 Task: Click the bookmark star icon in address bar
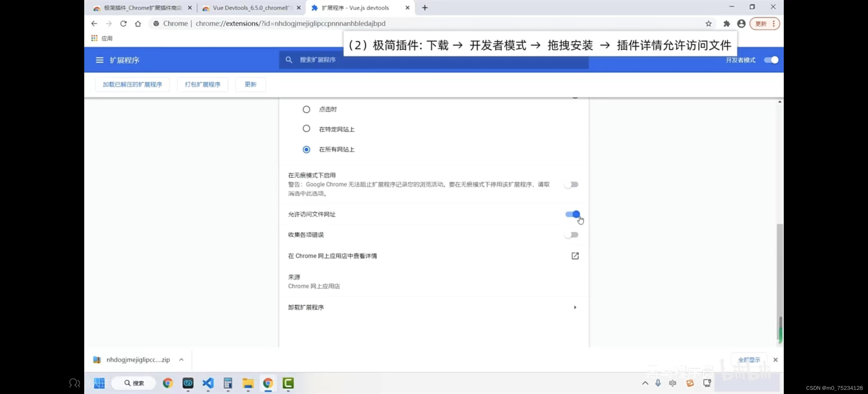709,23
